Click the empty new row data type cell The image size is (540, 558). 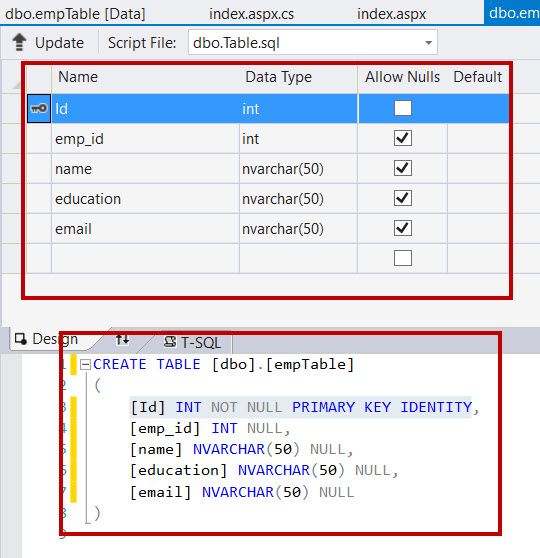click(x=298, y=258)
